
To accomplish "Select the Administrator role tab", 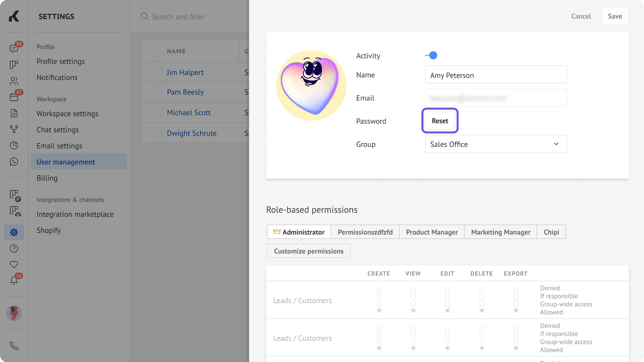I will pos(299,232).
